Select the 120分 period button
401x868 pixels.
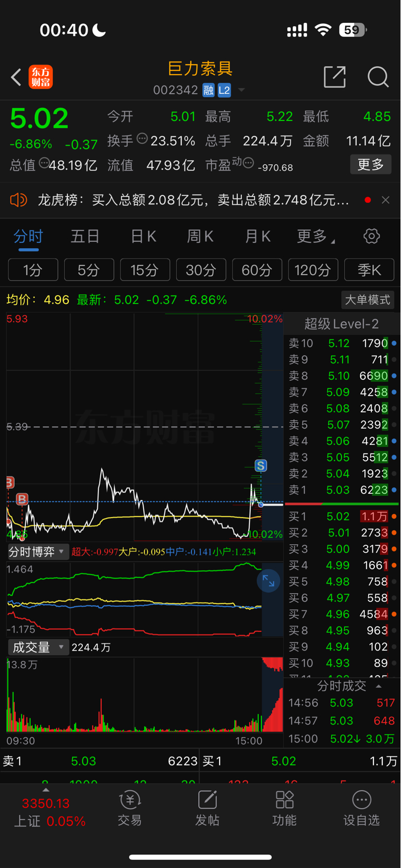coord(313,270)
